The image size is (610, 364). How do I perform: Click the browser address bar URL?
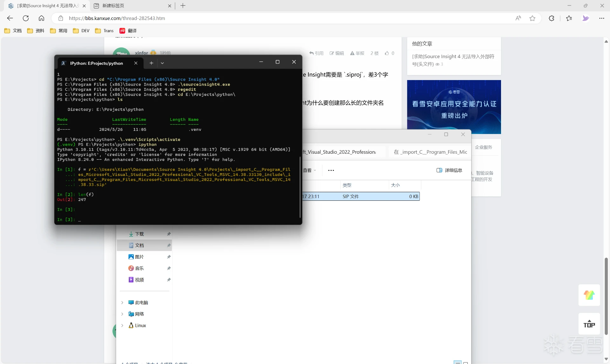(x=117, y=18)
